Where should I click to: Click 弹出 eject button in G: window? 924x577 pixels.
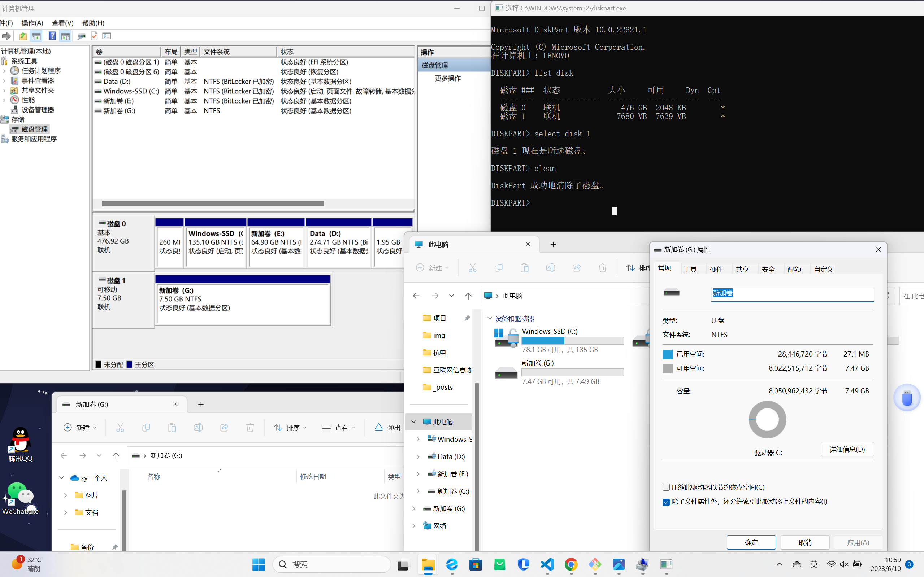tap(387, 428)
